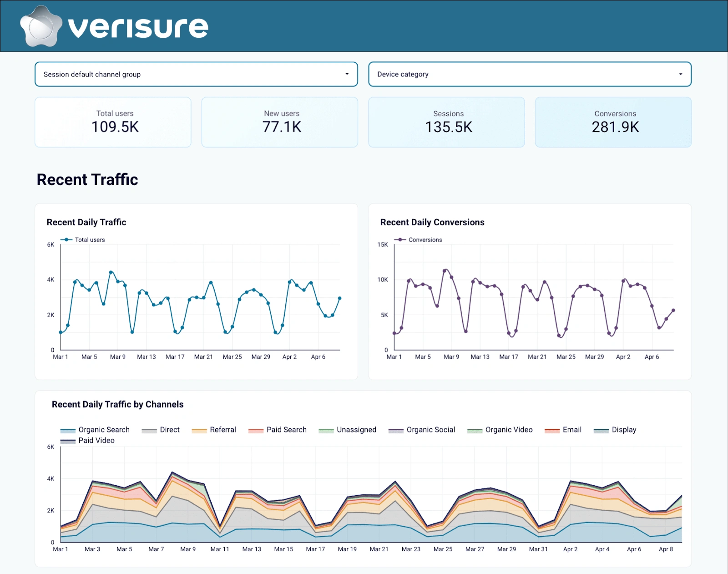Click 15K axis label in Conversions chart
728x574 pixels.
click(x=383, y=244)
